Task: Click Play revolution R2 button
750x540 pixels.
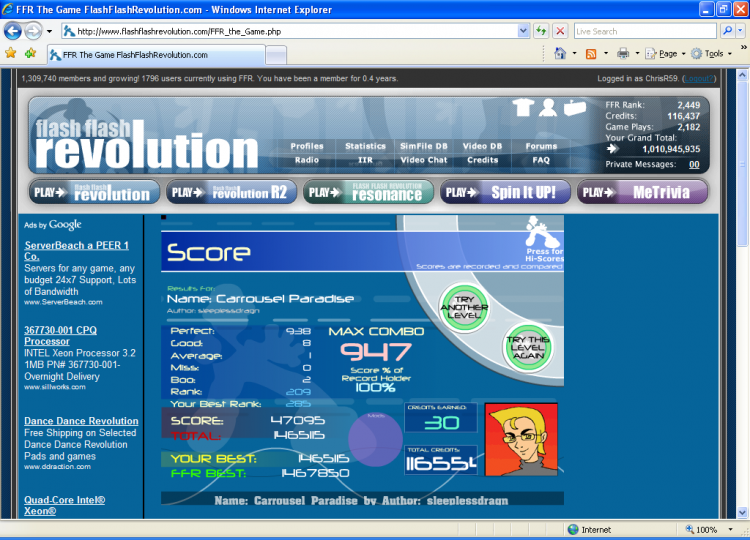Action: coord(231,192)
